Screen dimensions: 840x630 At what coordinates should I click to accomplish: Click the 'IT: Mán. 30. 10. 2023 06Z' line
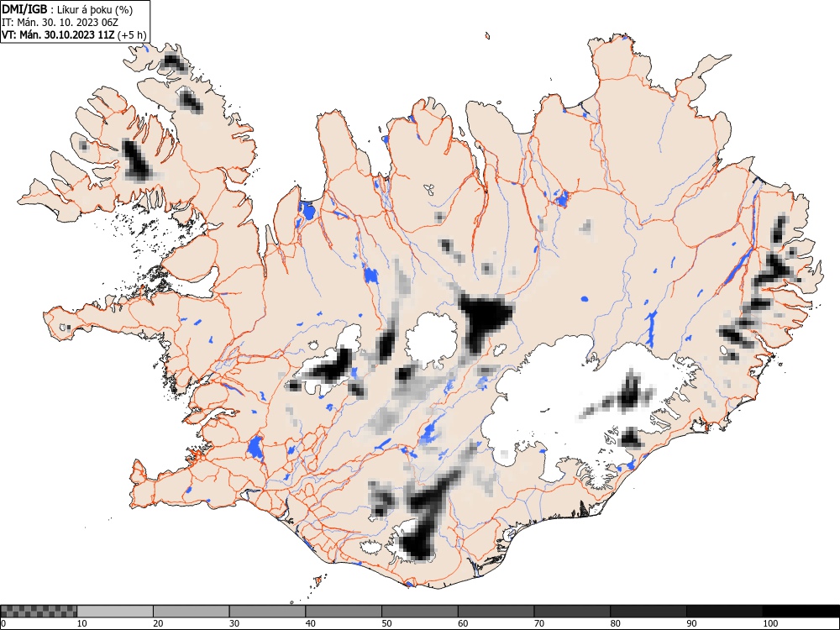(x=60, y=23)
